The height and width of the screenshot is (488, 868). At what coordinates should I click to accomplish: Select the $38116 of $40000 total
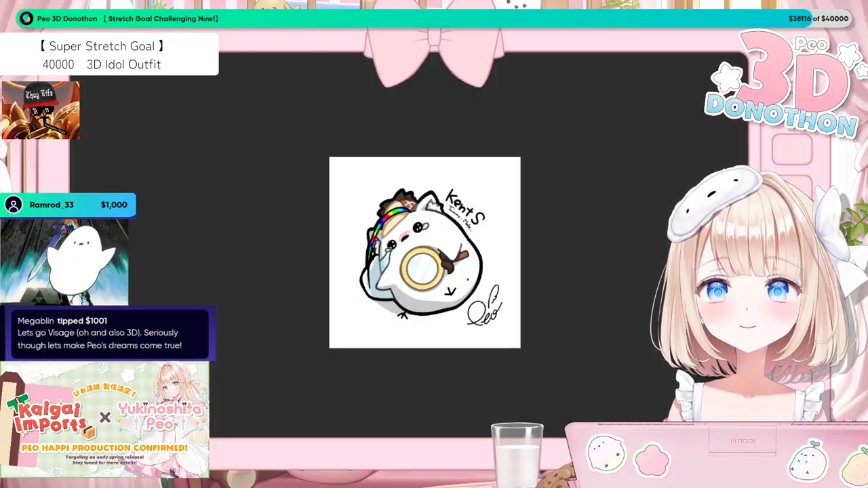click(818, 18)
